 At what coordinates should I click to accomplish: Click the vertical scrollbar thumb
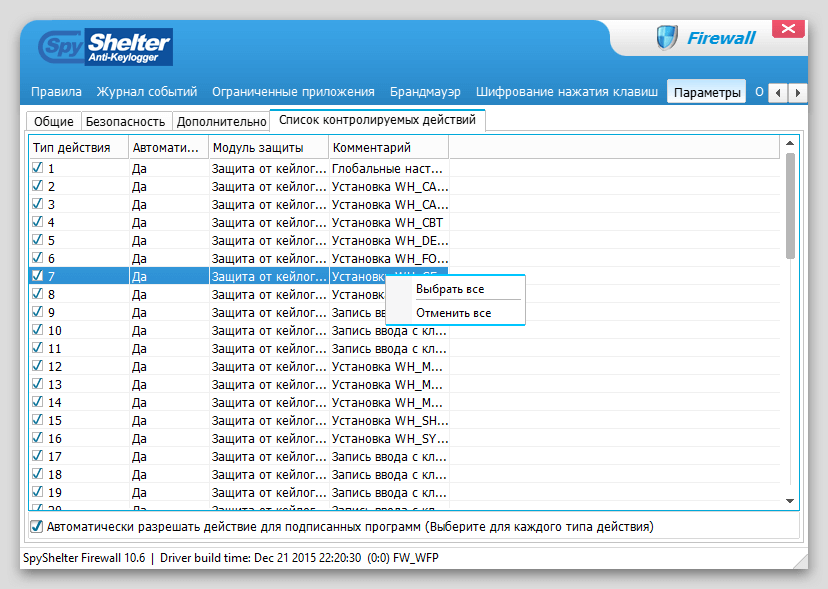[x=790, y=206]
